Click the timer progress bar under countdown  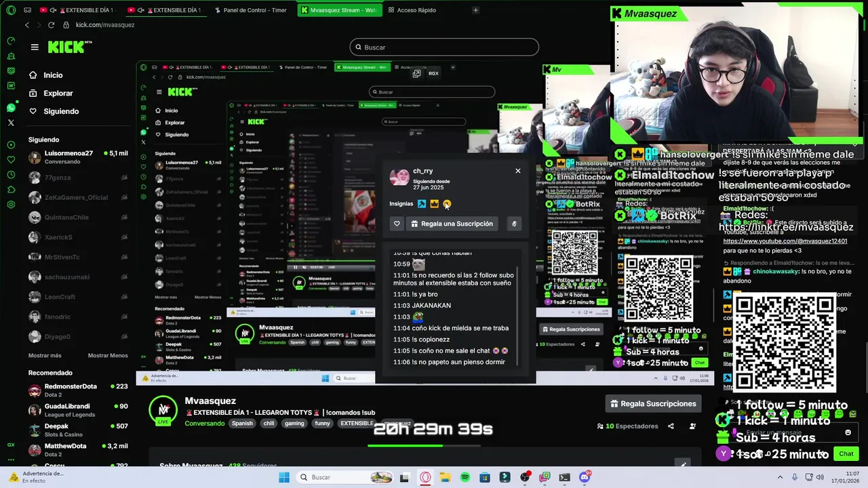click(x=424, y=446)
